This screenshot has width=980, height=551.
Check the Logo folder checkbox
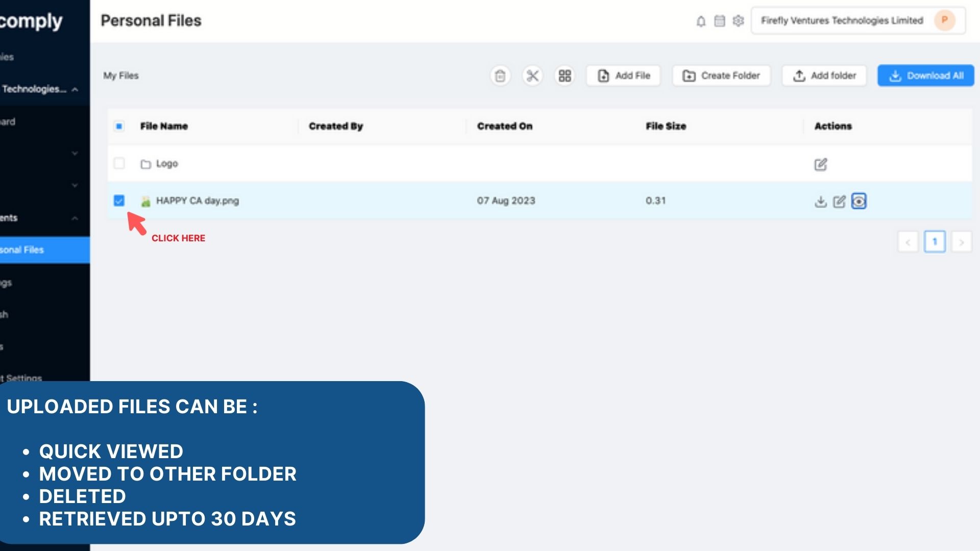click(x=119, y=163)
